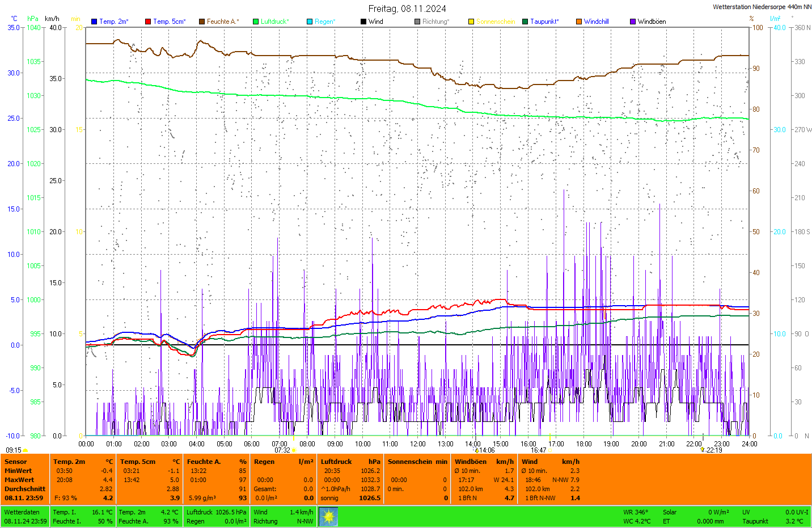Click the Luftdruck column header in table
The image size is (812, 528).
(336, 462)
